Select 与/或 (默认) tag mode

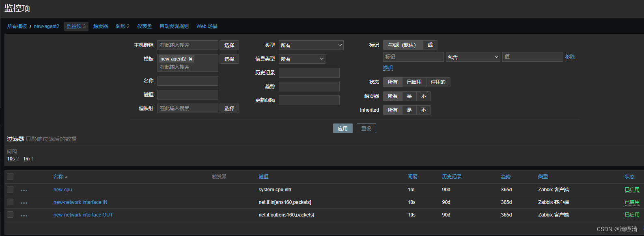(x=403, y=45)
